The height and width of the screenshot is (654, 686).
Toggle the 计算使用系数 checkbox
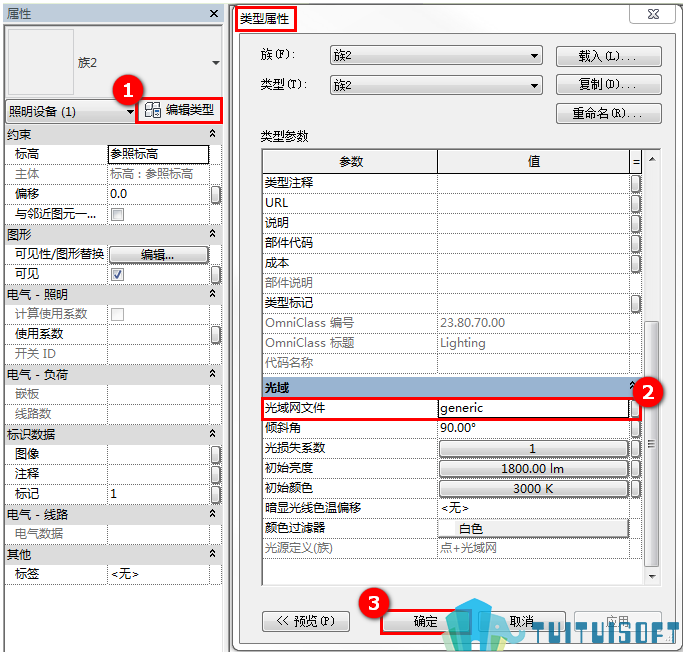click(117, 314)
